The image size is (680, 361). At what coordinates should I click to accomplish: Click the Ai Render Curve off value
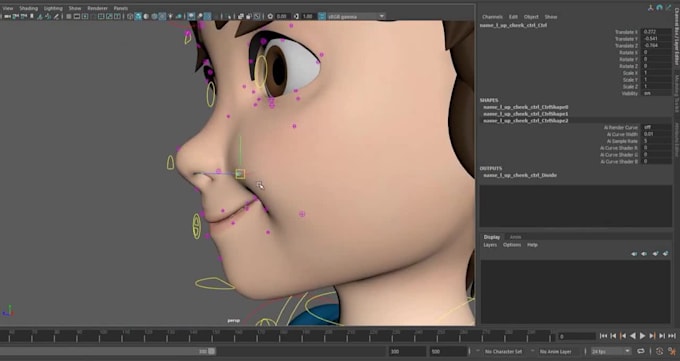click(x=657, y=128)
